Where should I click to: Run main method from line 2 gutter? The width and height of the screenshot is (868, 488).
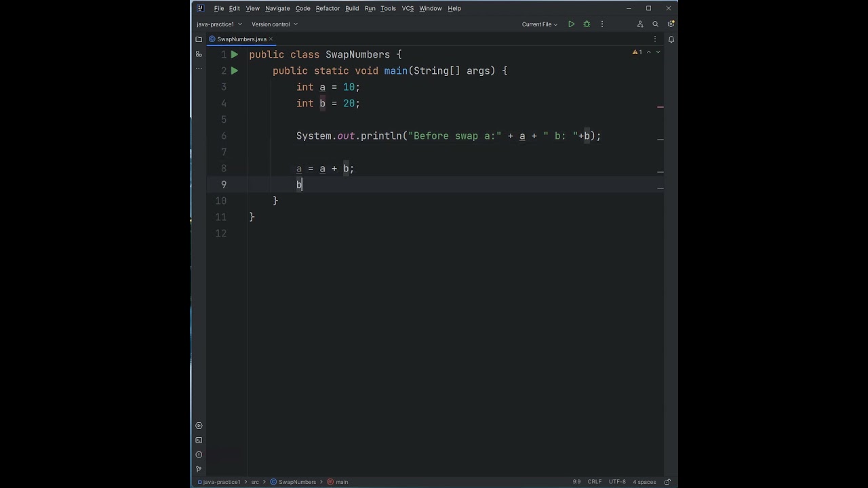pos(234,70)
